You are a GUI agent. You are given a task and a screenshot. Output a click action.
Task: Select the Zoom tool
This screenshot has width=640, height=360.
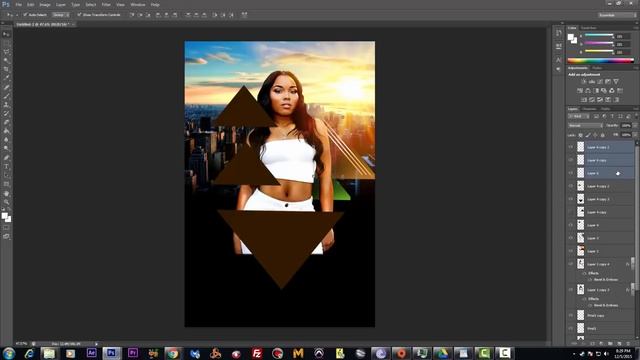[6, 202]
